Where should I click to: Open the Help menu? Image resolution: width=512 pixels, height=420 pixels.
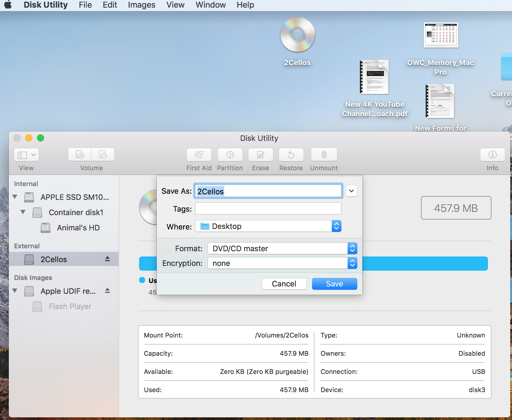pos(245,5)
